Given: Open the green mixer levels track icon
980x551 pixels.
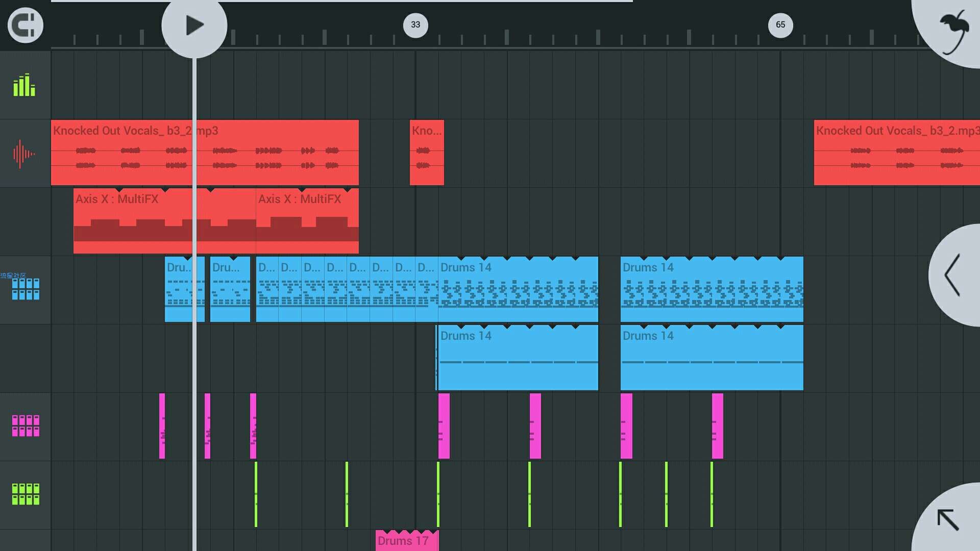Looking at the screenshot, I should pyautogui.click(x=24, y=85).
